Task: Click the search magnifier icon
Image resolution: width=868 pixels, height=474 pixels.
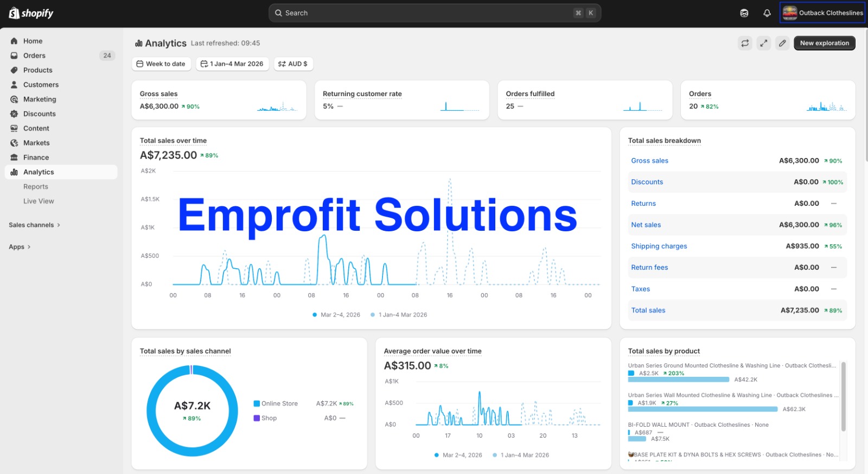Action: coord(278,13)
